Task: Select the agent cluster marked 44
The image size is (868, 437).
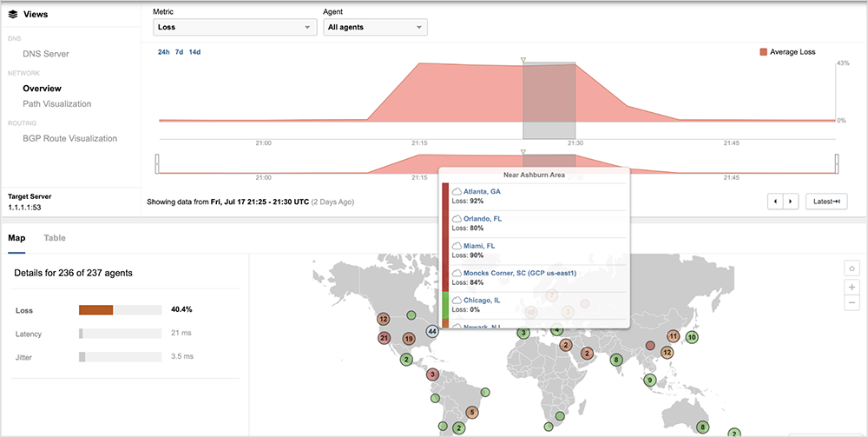Action: 432,331
